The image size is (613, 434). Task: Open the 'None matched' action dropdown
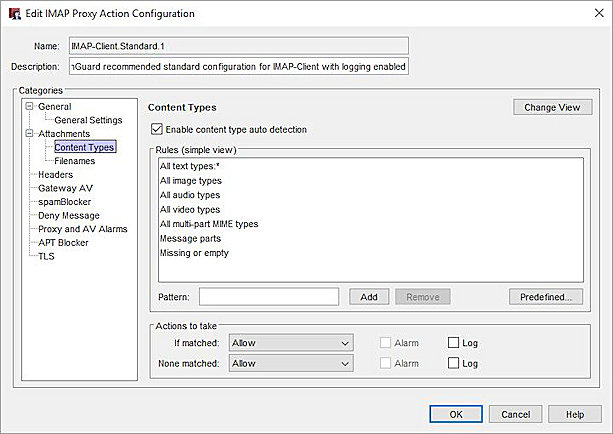290,363
